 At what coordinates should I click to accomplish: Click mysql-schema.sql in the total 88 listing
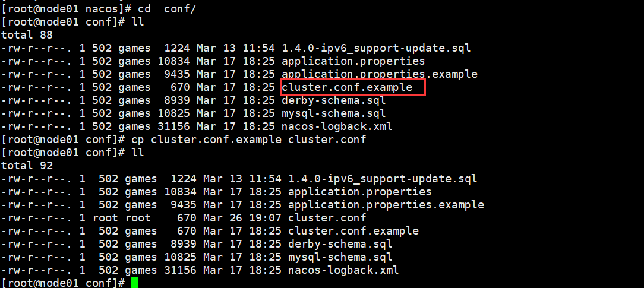[x=333, y=113]
